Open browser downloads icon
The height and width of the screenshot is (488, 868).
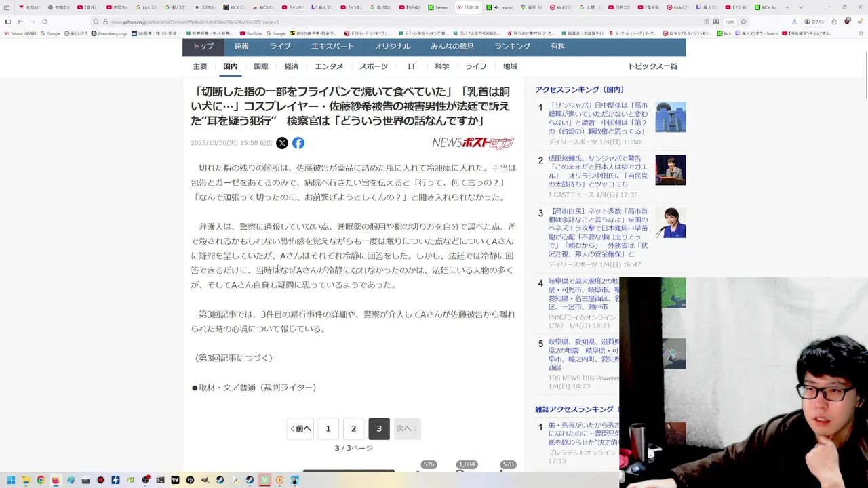point(794,22)
